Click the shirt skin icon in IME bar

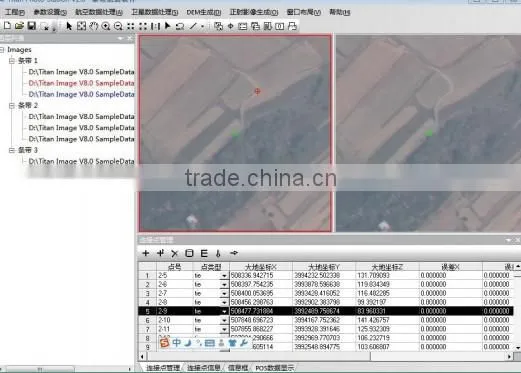[233, 343]
